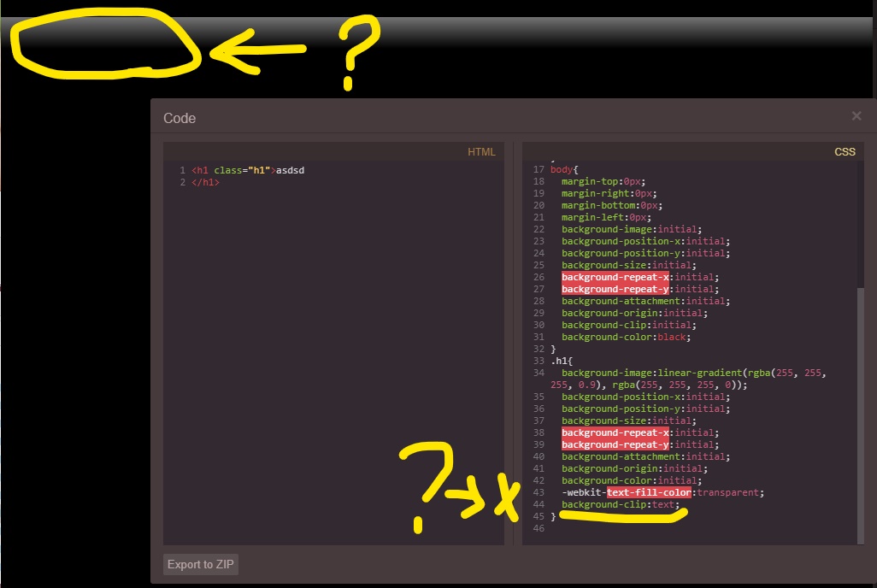Click the closing </h1> tag line

point(206,182)
